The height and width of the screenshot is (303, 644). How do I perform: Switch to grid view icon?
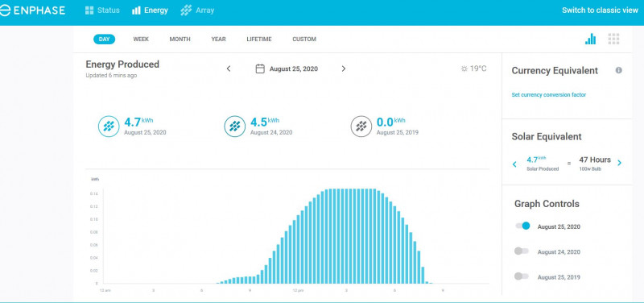tap(613, 39)
